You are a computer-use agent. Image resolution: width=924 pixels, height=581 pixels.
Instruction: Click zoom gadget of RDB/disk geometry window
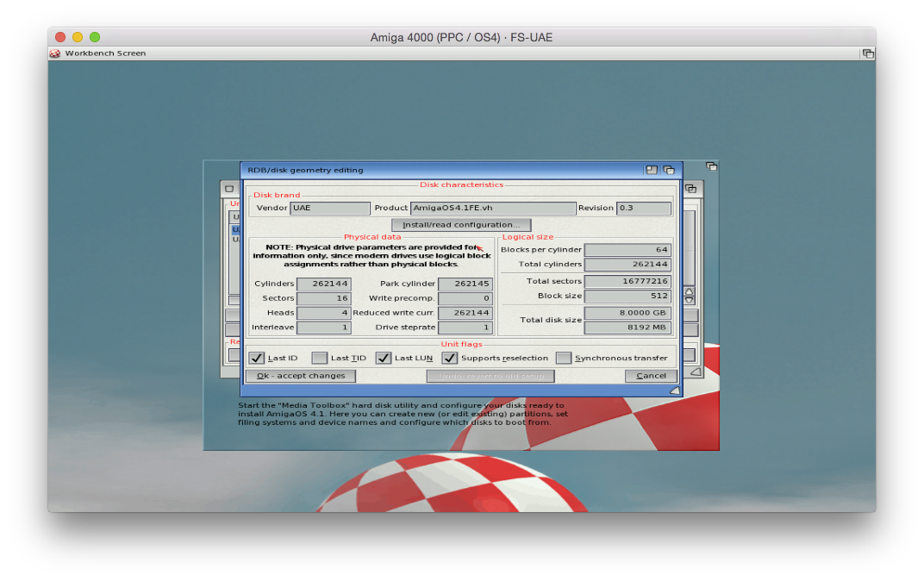pos(651,171)
